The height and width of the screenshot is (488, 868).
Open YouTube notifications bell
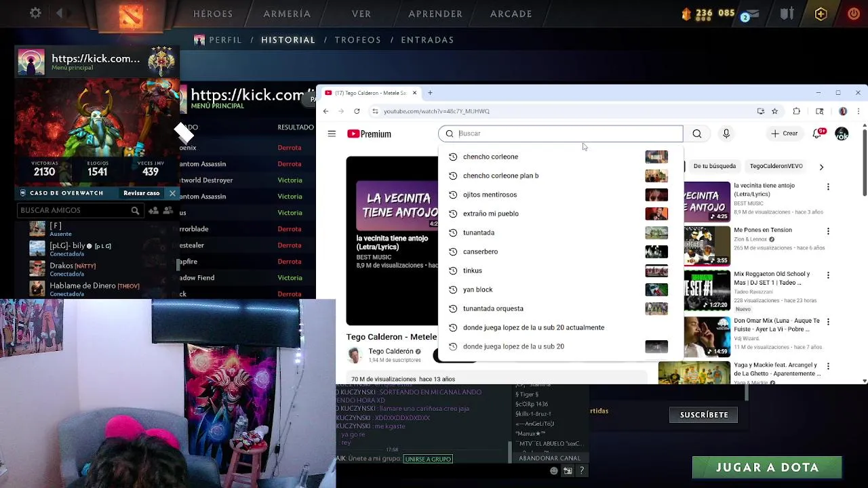click(x=818, y=134)
